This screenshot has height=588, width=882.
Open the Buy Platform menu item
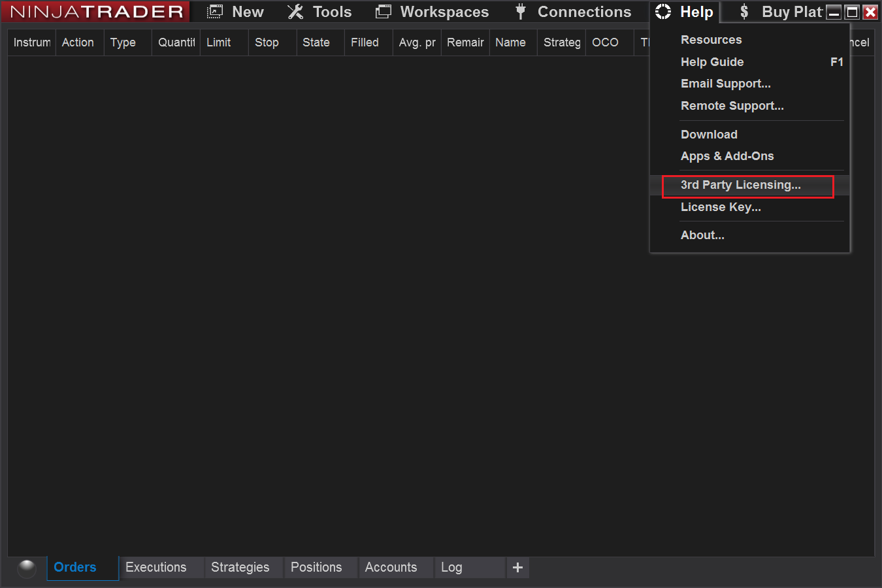[792, 12]
